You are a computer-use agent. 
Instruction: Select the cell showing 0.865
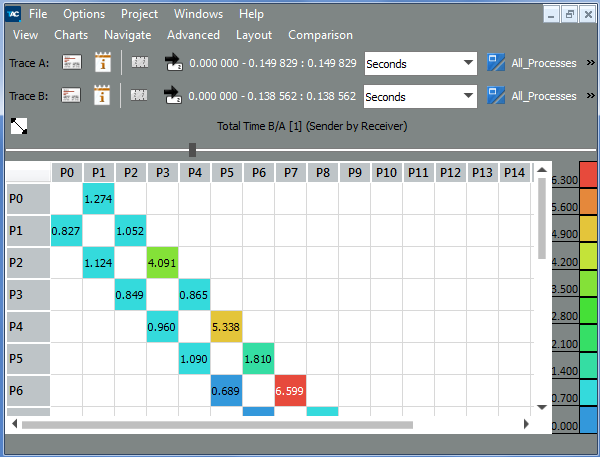click(x=194, y=295)
